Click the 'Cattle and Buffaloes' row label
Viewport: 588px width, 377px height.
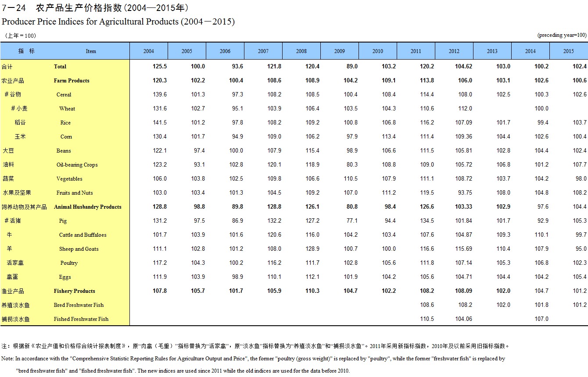tap(82, 235)
